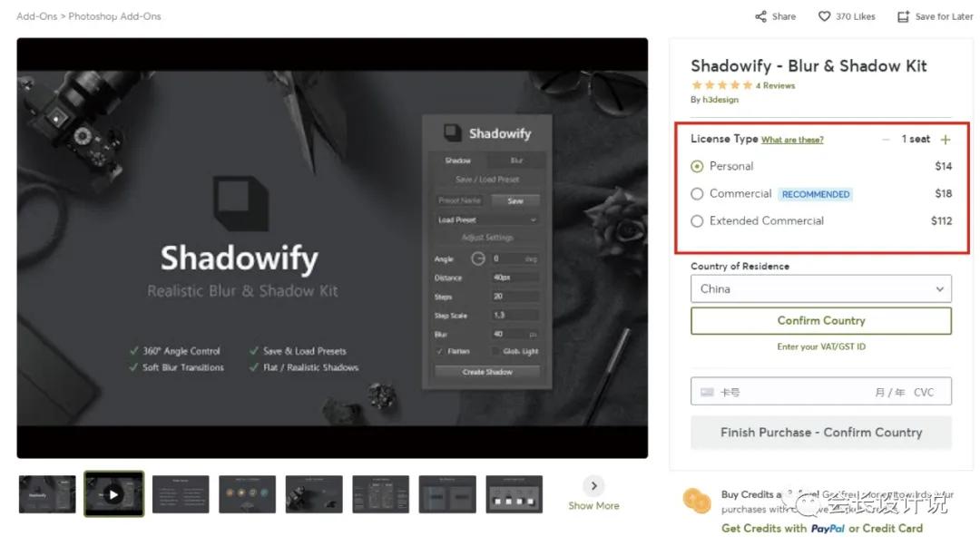
Task: Open the China country dropdown
Action: pos(819,288)
